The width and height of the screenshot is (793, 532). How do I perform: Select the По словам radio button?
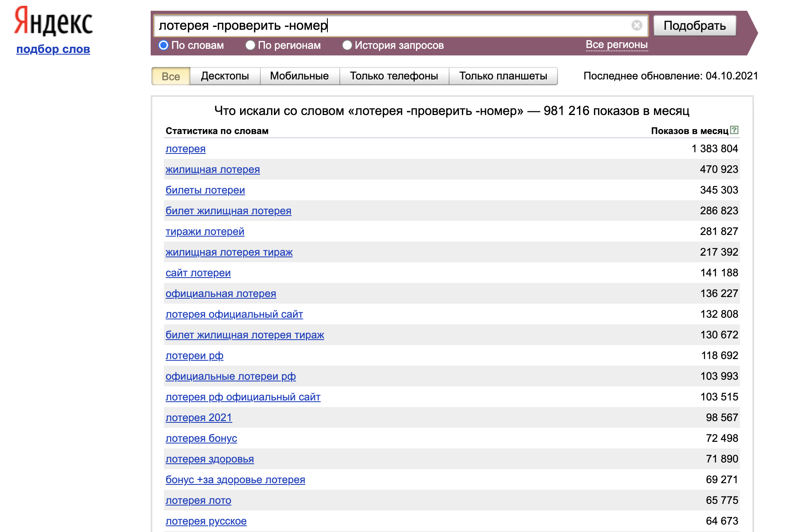tap(163, 45)
